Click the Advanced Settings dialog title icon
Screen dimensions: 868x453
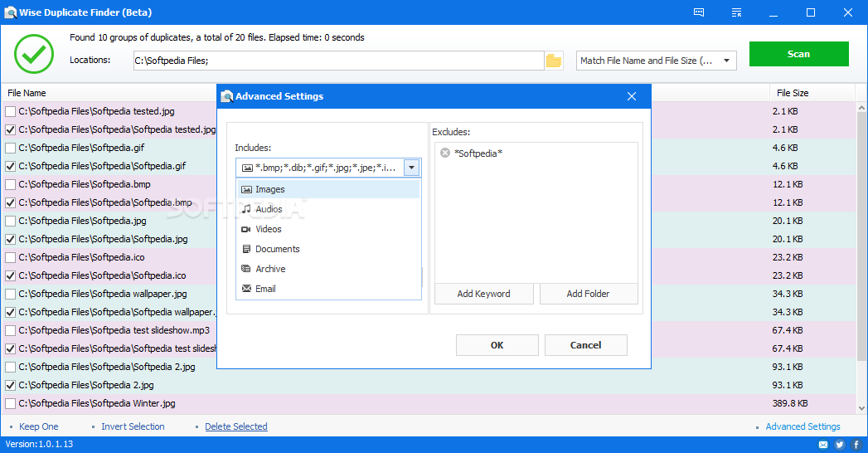[x=226, y=96]
